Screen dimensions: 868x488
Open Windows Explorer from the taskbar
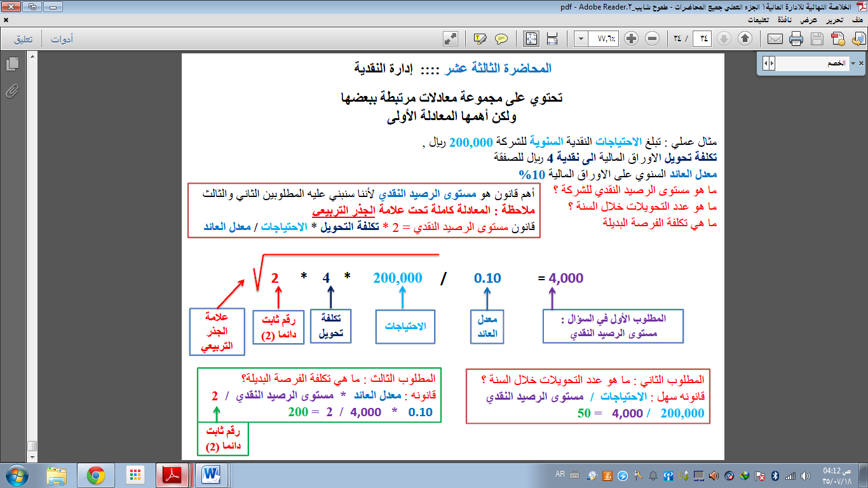56,475
